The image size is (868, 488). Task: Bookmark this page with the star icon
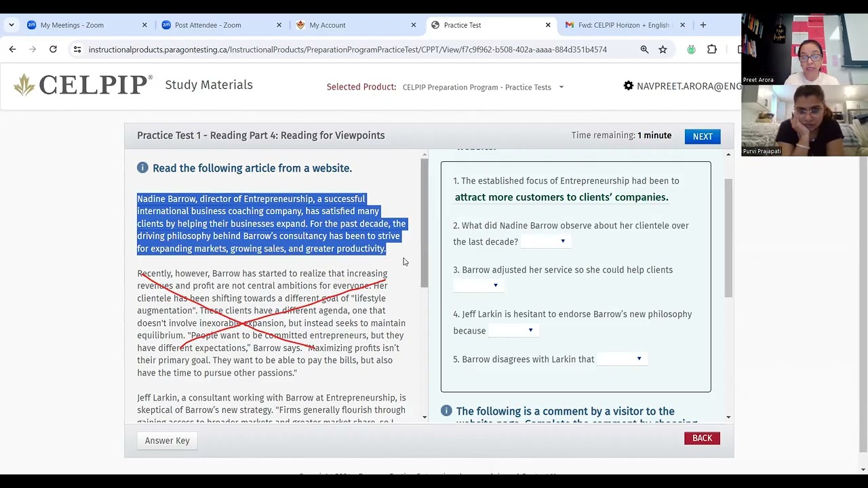663,49
